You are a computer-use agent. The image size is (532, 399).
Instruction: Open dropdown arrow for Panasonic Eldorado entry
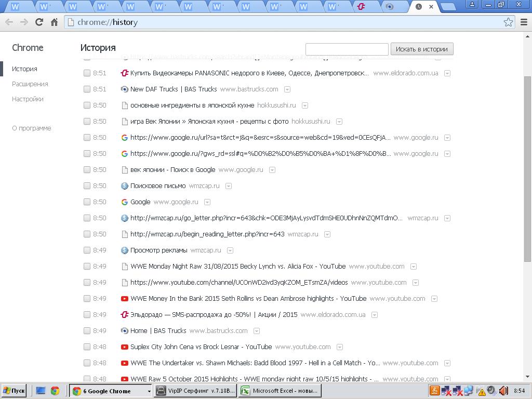tap(447, 73)
